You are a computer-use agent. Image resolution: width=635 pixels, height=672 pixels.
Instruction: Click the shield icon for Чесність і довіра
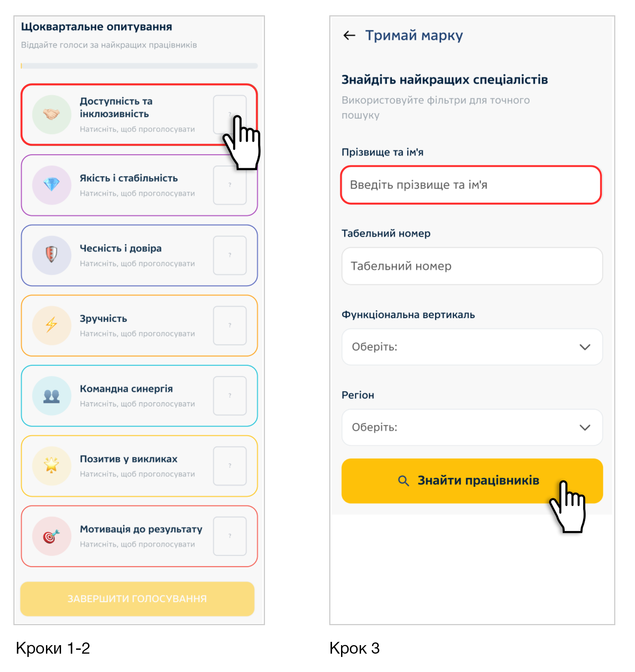[x=51, y=255]
